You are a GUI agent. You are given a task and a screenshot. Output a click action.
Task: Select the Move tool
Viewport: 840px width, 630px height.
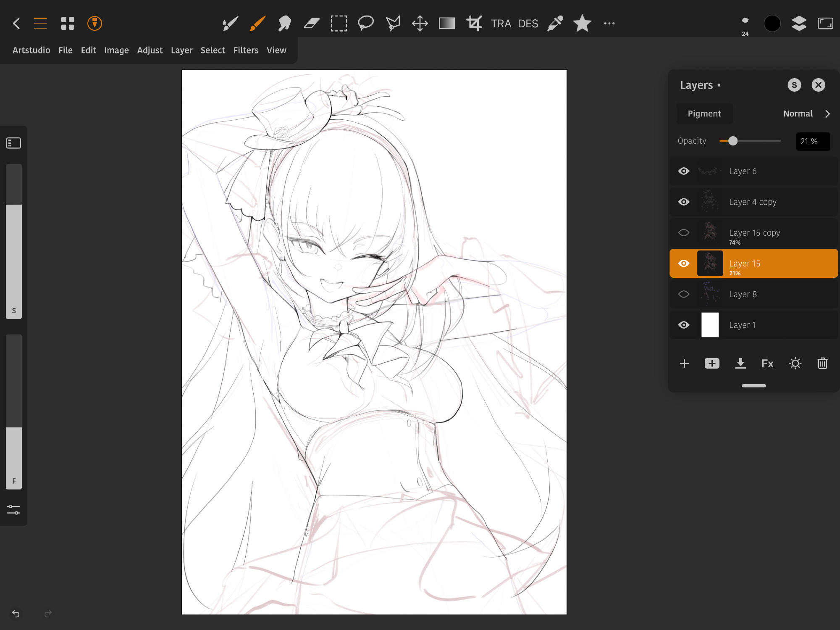420,24
